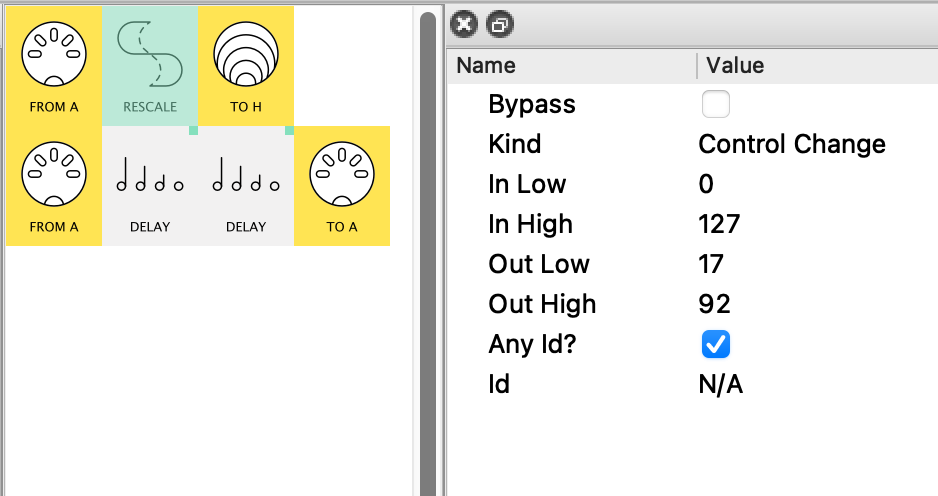Click the vertical scrollbar of the patch canvas

point(427,250)
